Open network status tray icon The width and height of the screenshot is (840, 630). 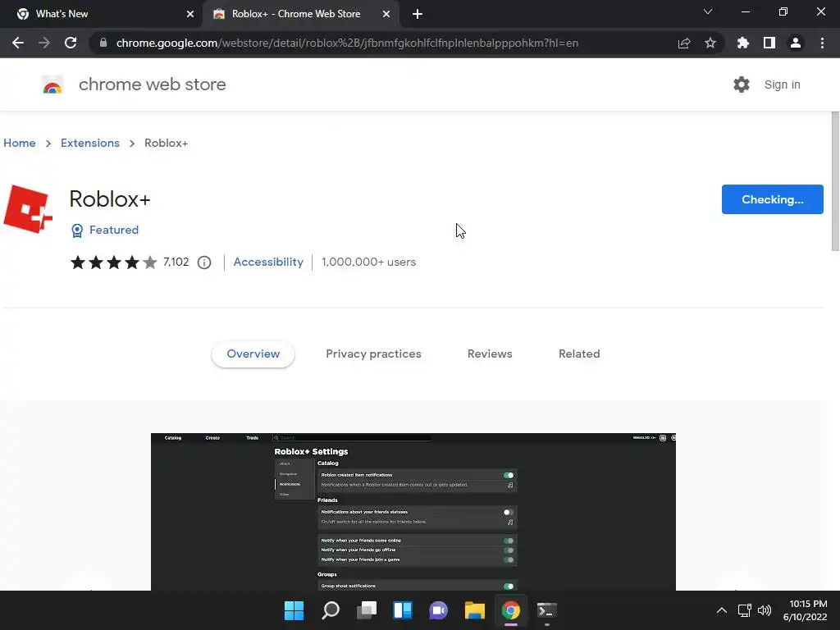(x=744, y=610)
